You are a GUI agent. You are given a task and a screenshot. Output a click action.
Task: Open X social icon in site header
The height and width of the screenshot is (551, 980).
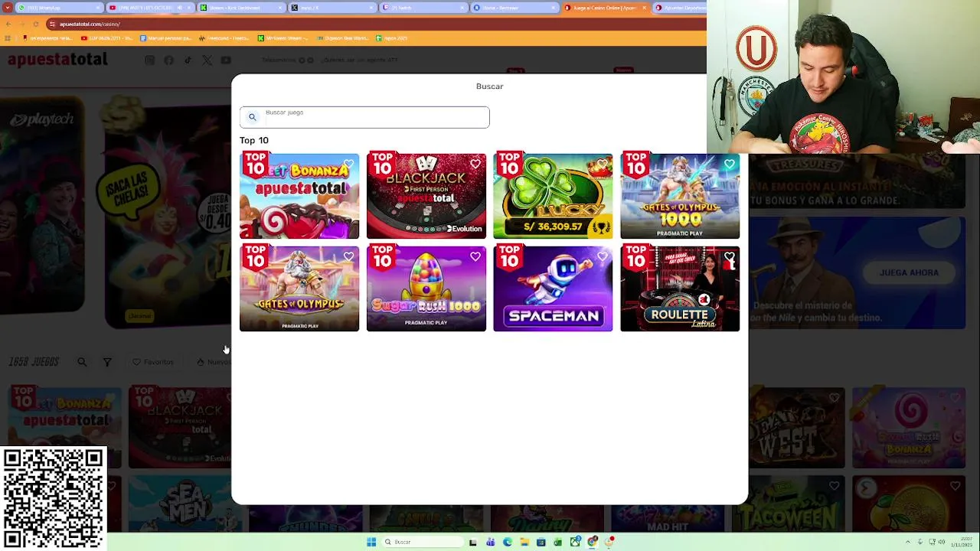tap(207, 60)
